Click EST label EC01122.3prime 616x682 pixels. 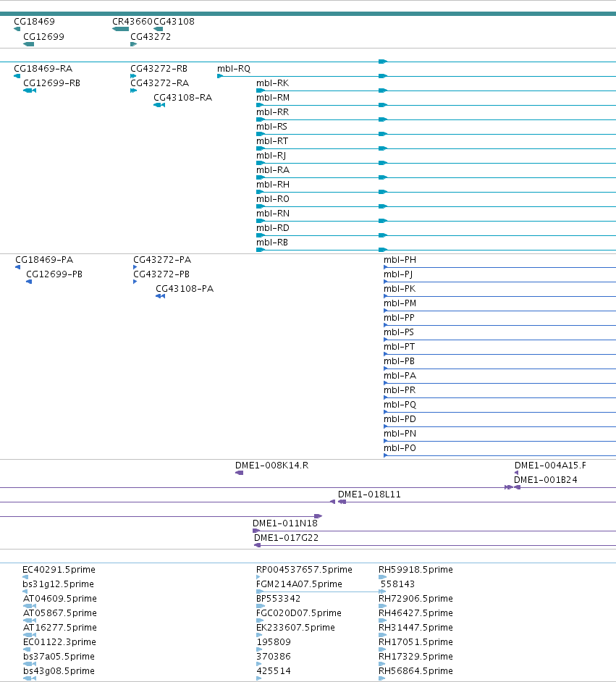pos(59,642)
